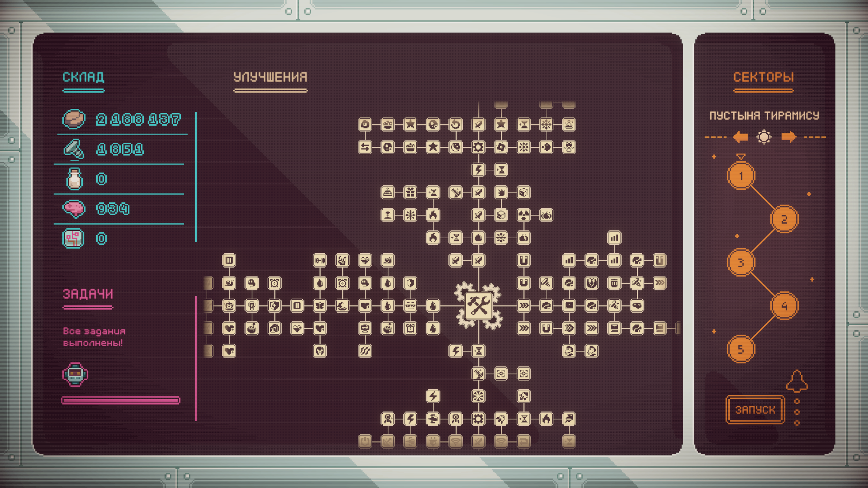Click the pink task progress bar
The height and width of the screenshot is (488, 868).
click(x=121, y=400)
